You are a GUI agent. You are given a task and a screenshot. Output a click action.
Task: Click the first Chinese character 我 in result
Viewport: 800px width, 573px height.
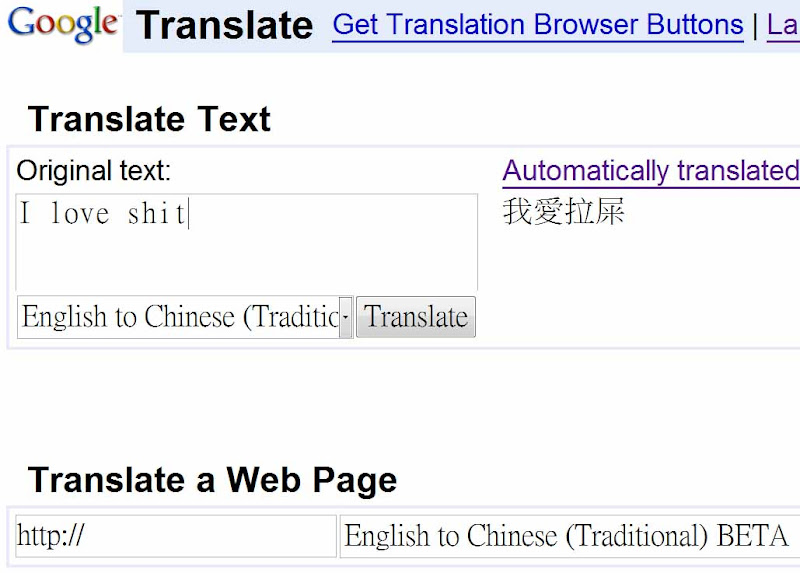coord(518,212)
